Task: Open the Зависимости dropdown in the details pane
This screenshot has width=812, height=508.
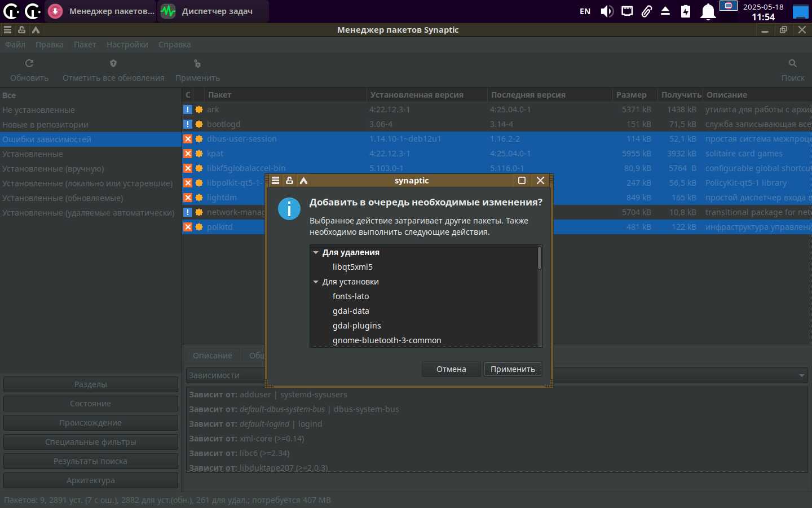Action: [x=497, y=375]
